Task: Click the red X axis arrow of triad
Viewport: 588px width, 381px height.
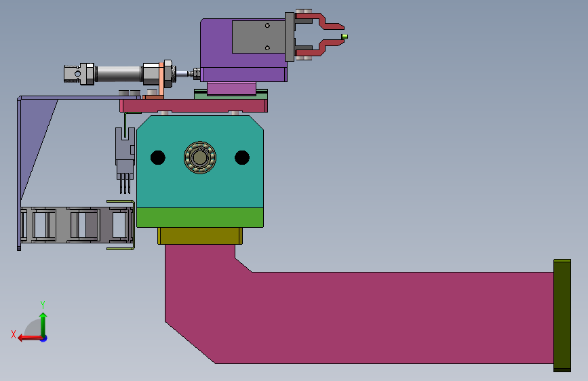Action: coord(30,338)
